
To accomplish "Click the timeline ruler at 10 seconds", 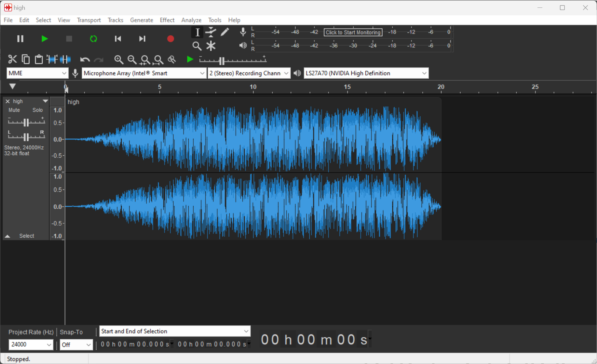I will pos(253,88).
